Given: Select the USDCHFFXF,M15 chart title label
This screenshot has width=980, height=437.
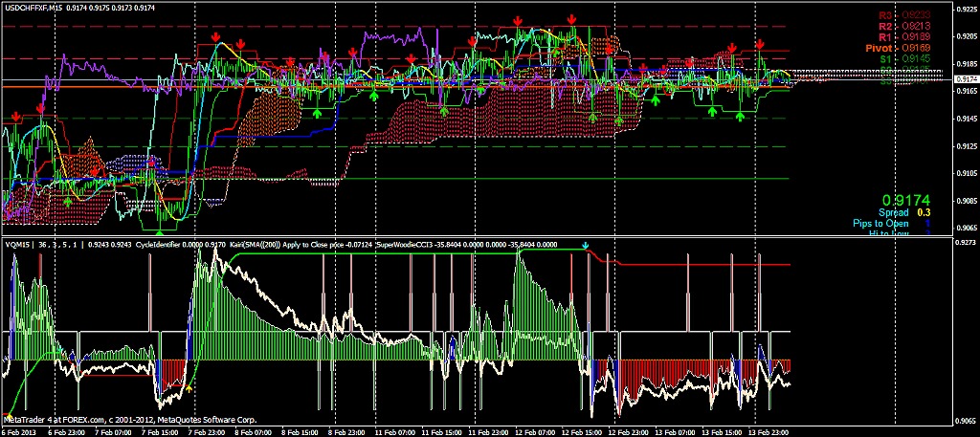Looking at the screenshot, I should [33, 8].
